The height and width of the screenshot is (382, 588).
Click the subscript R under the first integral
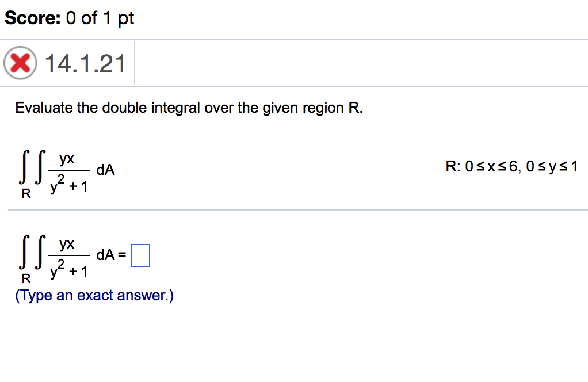click(x=26, y=193)
